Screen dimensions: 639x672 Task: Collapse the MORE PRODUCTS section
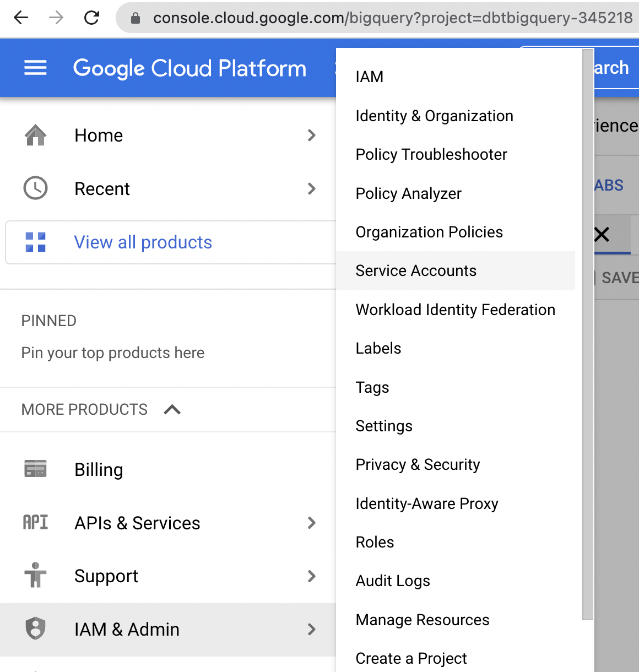(x=172, y=409)
